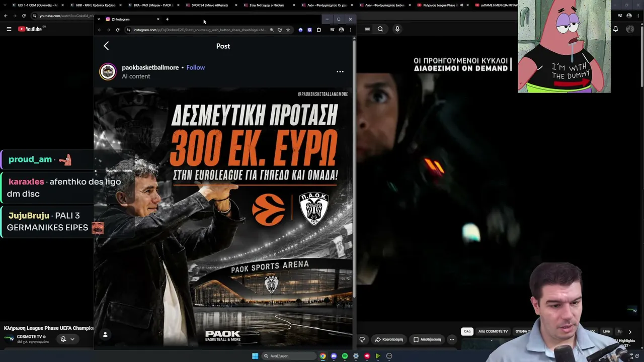This screenshot has height=362, width=644.
Task: Start YouTube voice search microphone
Action: pyautogui.click(x=397, y=29)
